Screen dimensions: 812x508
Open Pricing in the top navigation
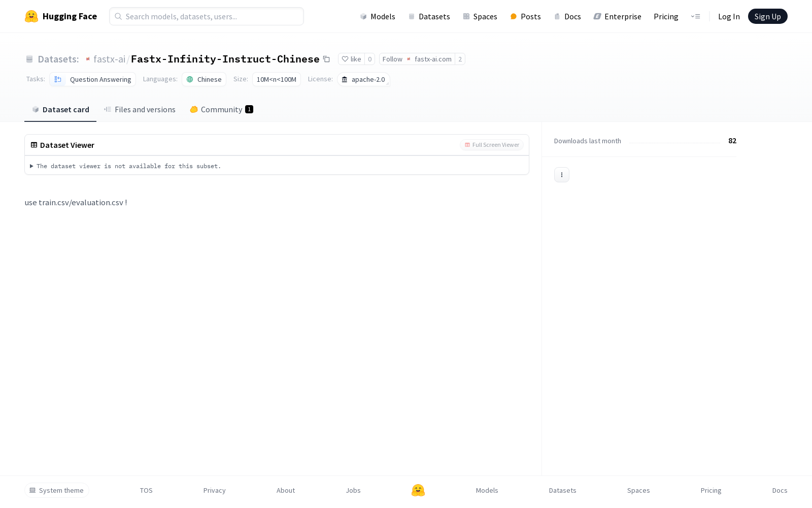tap(666, 16)
